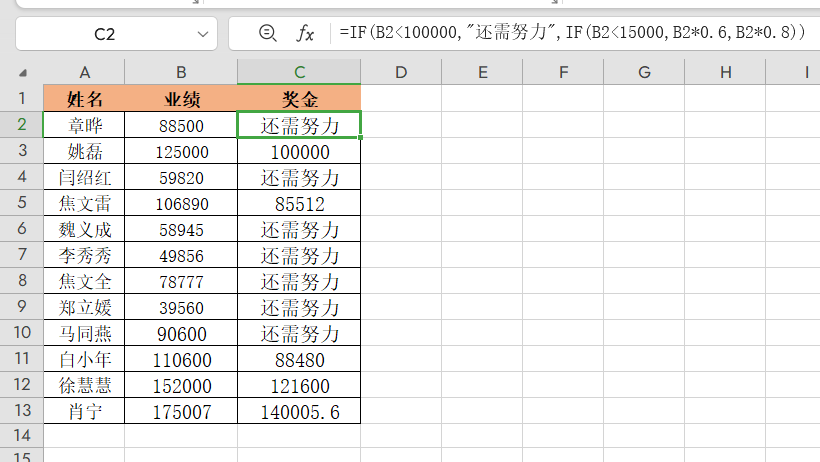Select column E header
Viewport: 820px width, 462px height.
point(482,72)
